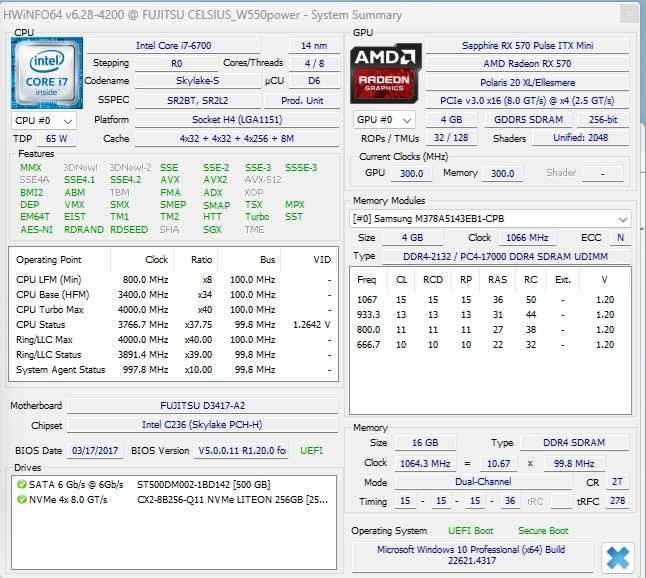Click the Prod. Unit field
The height and width of the screenshot is (578, 646).
pos(302,101)
